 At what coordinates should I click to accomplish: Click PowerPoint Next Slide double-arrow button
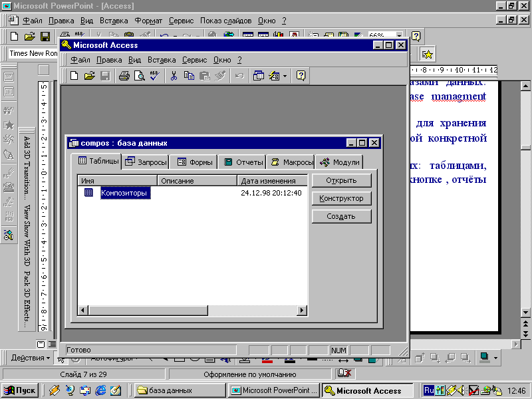(x=525, y=333)
